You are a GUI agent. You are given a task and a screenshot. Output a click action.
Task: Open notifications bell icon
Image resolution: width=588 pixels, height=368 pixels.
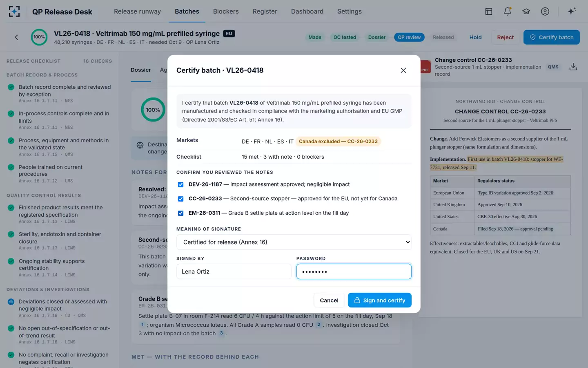click(x=508, y=11)
